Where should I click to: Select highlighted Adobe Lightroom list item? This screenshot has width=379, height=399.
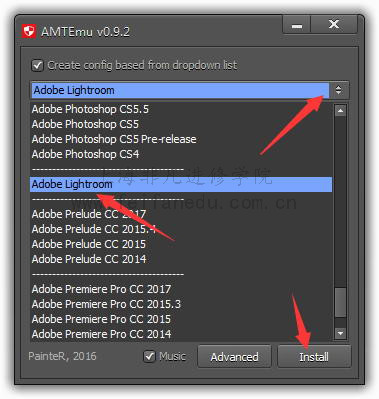pos(181,184)
